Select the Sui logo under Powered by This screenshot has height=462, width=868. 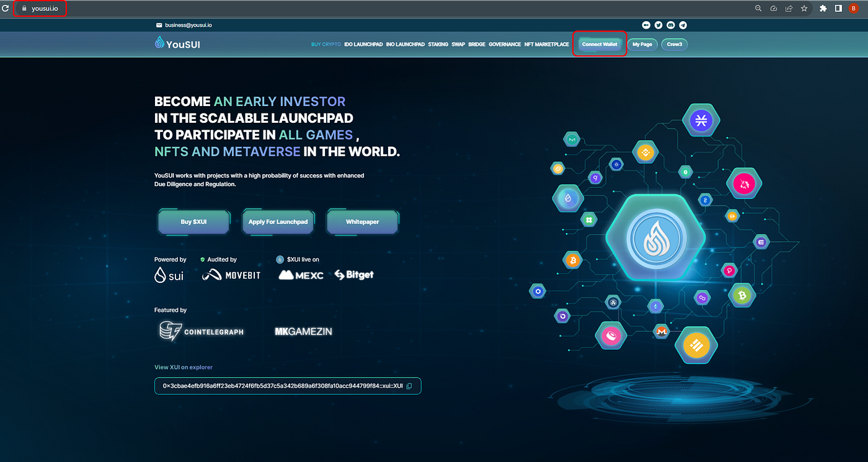click(169, 275)
